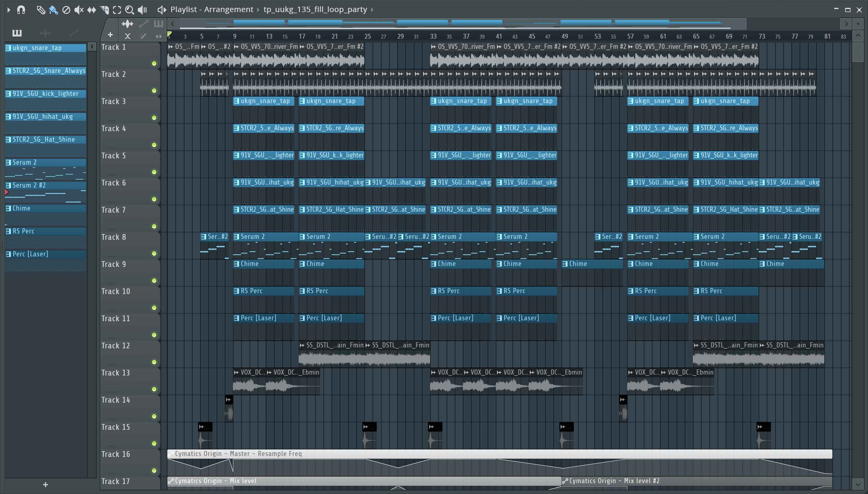Mute Track 1 with its green LED

point(154,63)
